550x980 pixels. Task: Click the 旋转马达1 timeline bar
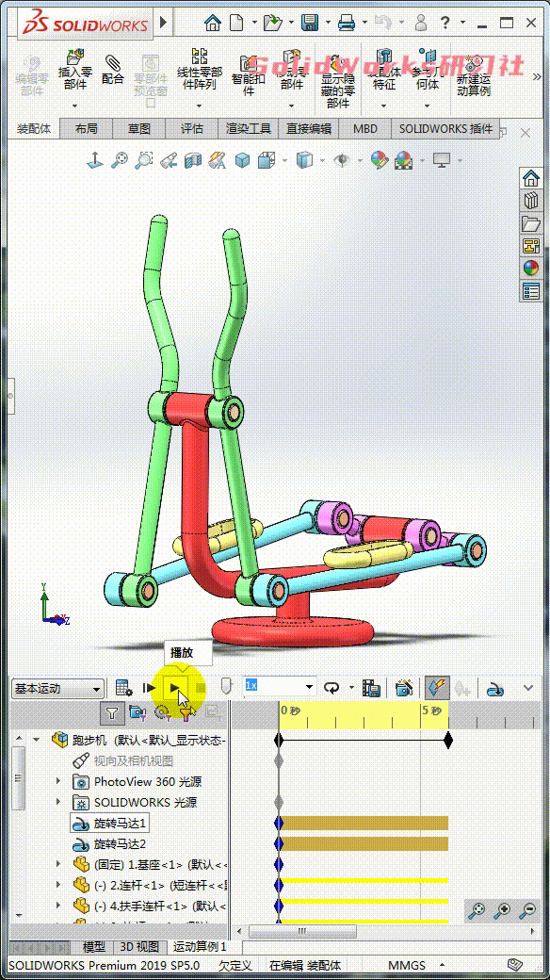pos(365,824)
